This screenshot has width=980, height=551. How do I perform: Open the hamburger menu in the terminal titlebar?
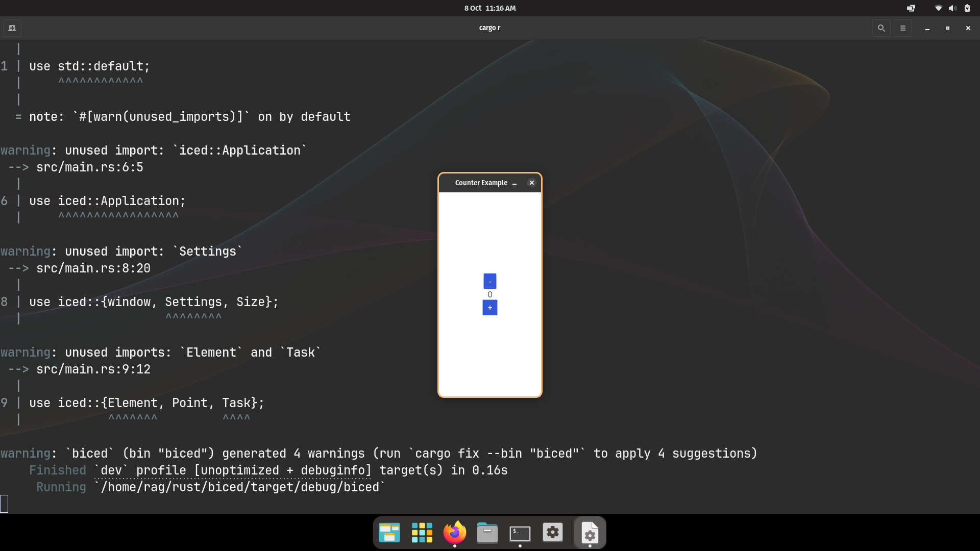click(x=902, y=28)
